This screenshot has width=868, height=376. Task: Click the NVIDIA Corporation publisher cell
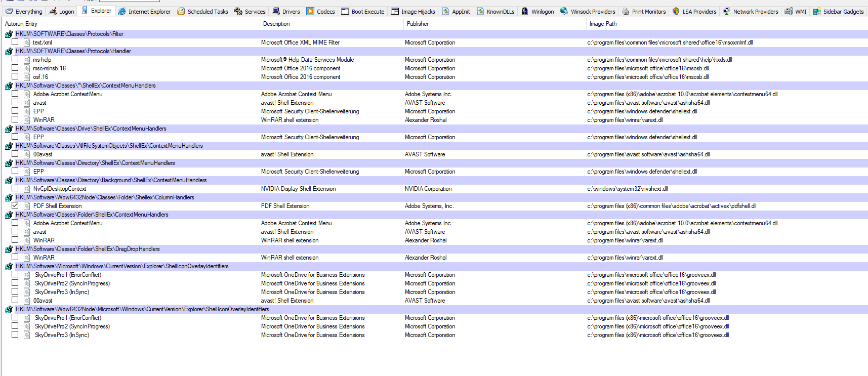[428, 189]
